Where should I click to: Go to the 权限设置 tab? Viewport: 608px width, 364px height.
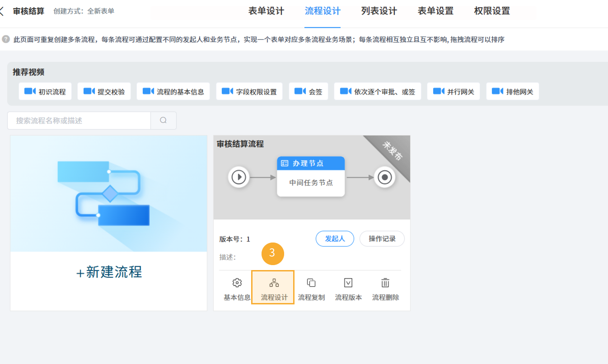point(492,11)
